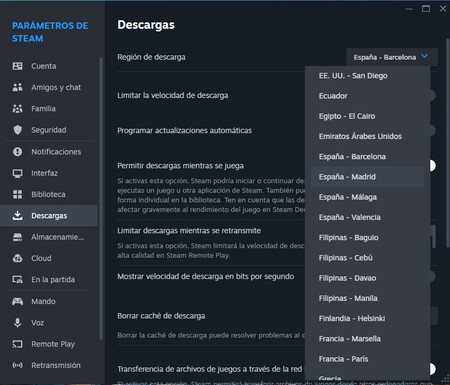Click the left sidebar scrollbar
The height and width of the screenshot is (385, 450).
coord(101,198)
